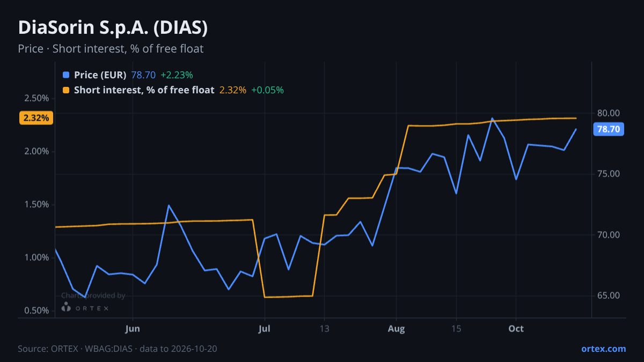
Task: Toggle the Short interest, % of free float legend
Action: coord(144,90)
